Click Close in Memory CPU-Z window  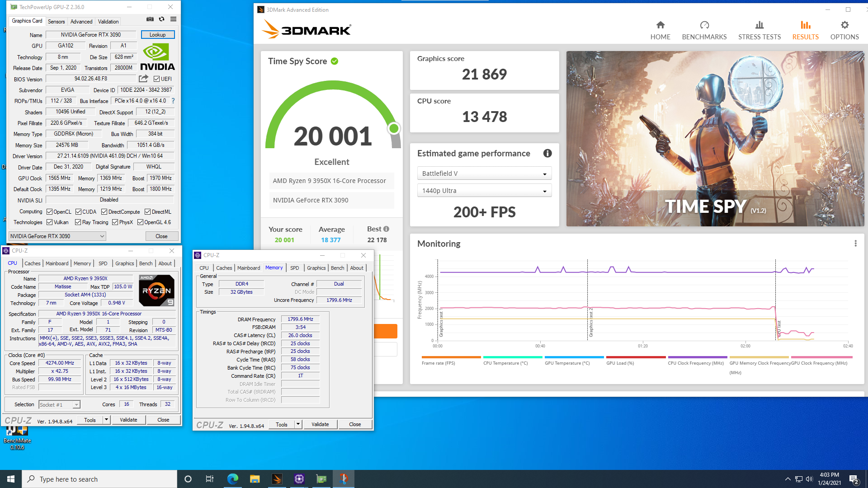pos(355,424)
